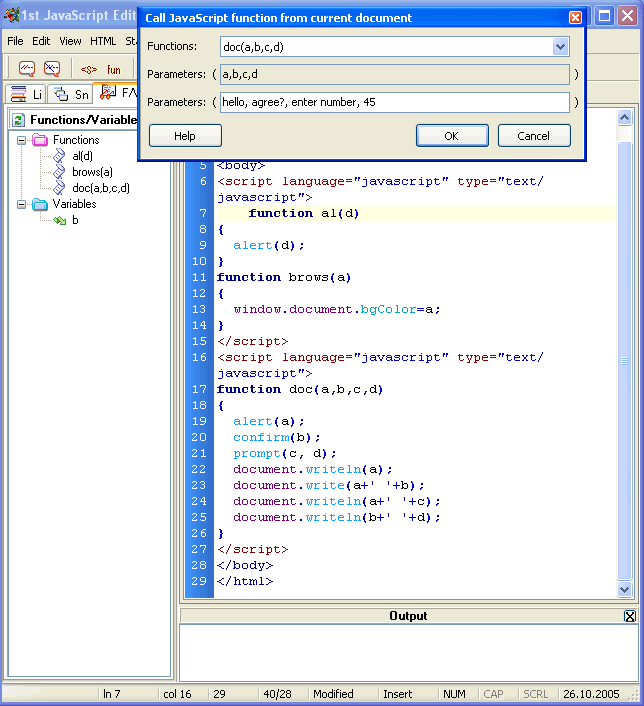Switch to the F/V functions tab
This screenshot has width=644, height=706.
click(x=117, y=93)
